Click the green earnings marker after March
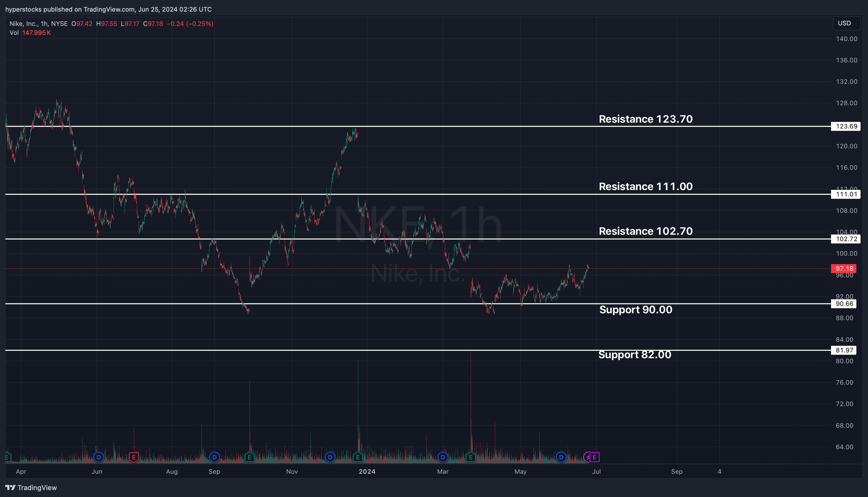Viewport: 868px width, 497px height. coord(470,457)
